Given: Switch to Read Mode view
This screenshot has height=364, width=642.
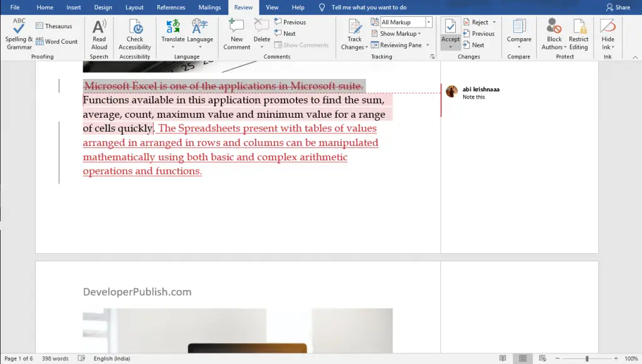Looking at the screenshot, I should [x=503, y=358].
